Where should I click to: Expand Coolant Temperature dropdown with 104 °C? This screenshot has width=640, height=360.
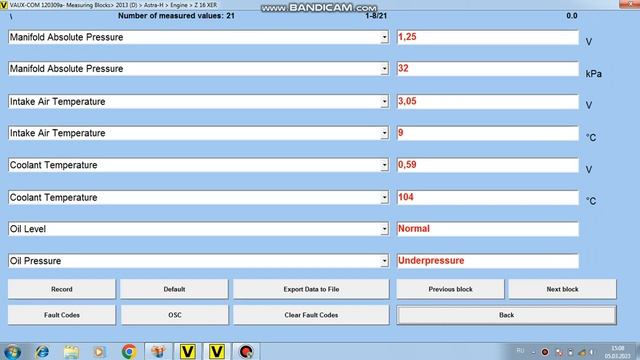coord(384,198)
